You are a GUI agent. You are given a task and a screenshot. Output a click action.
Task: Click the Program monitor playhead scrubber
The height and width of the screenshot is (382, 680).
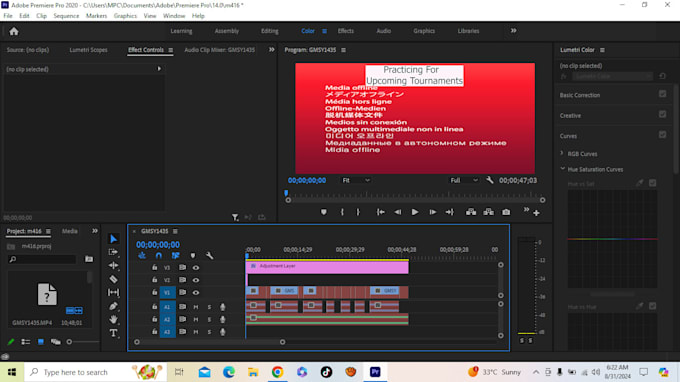[286, 193]
